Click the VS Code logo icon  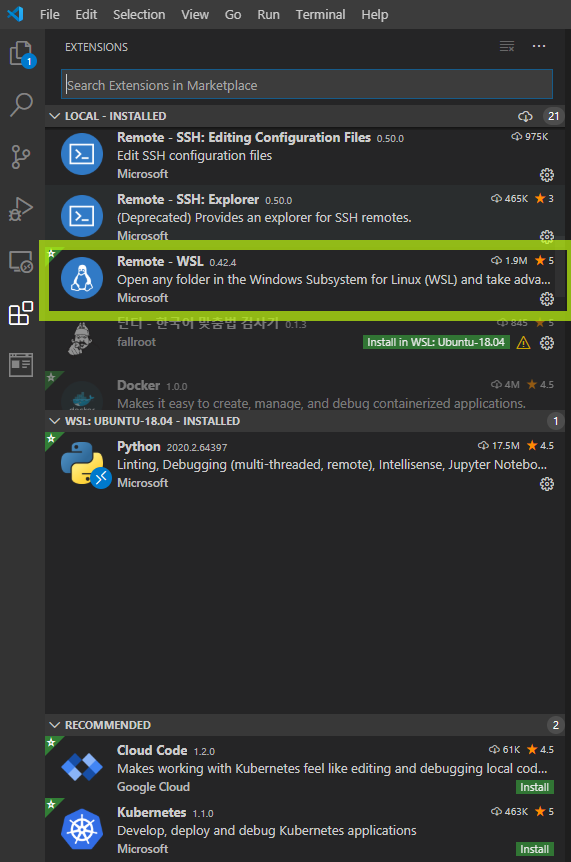point(15,14)
